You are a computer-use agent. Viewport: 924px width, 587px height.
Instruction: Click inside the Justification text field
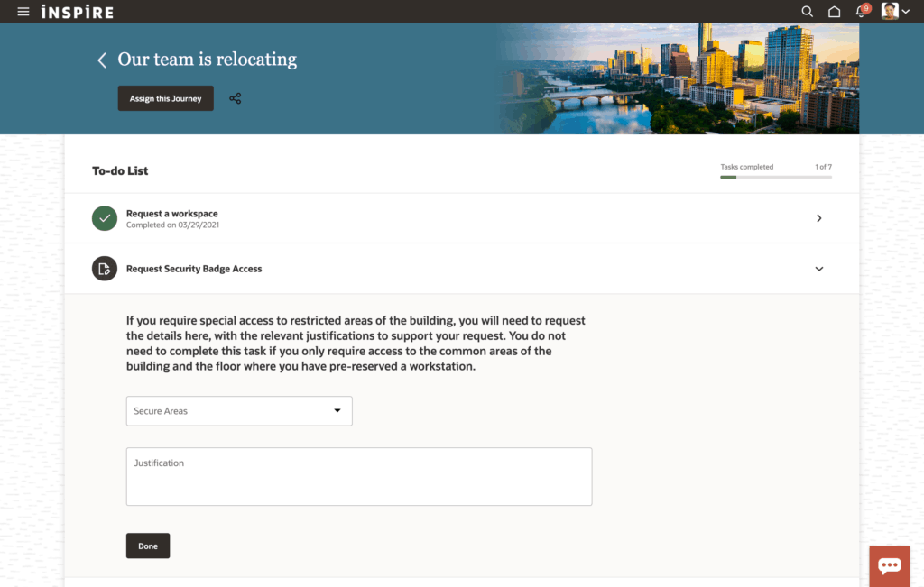[358, 476]
